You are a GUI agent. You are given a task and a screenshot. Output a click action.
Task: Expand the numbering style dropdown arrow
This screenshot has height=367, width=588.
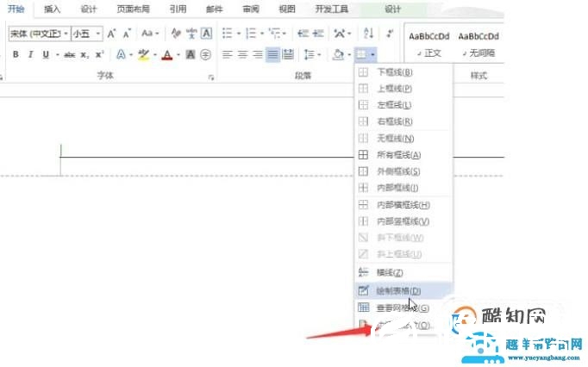(262, 34)
